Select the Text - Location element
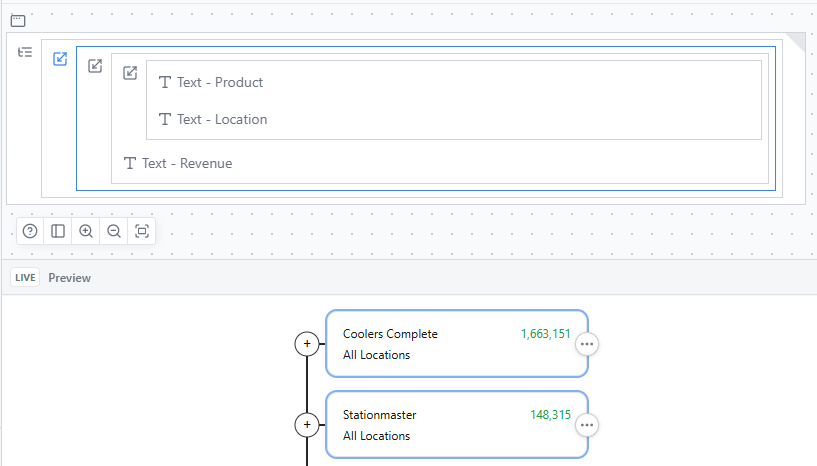Image resolution: width=817 pixels, height=466 pixels. pos(221,119)
